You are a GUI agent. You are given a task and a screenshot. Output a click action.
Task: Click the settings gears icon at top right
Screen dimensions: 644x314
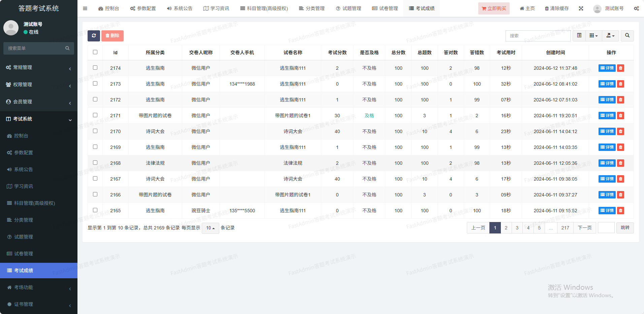pyautogui.click(x=636, y=8)
